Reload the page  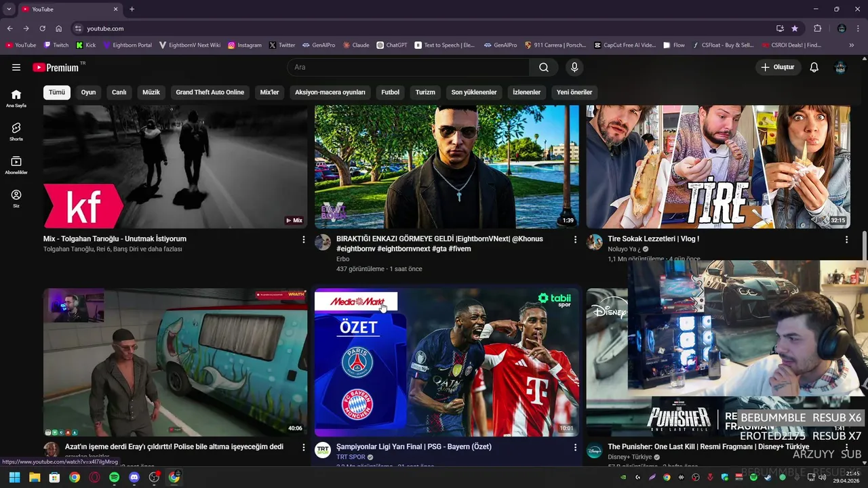(42, 28)
